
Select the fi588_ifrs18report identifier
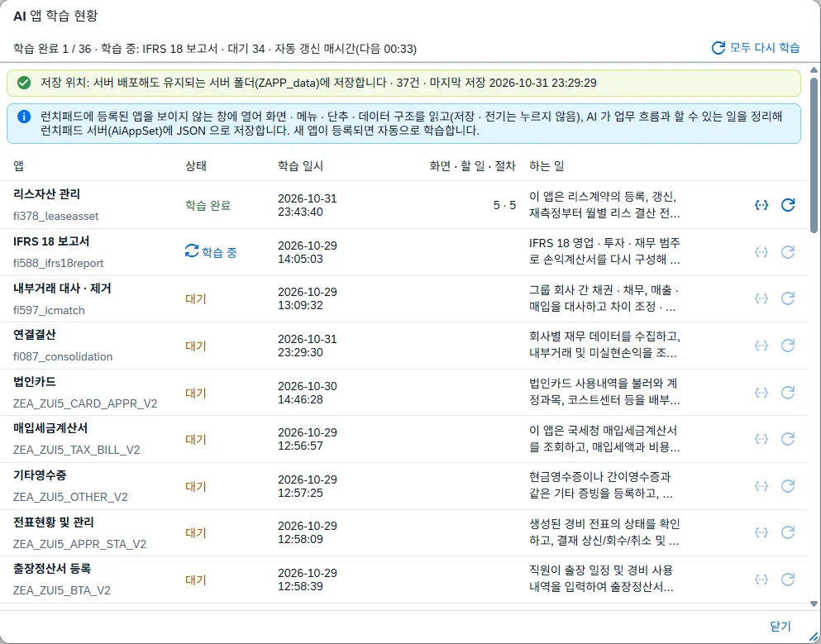coord(58,263)
